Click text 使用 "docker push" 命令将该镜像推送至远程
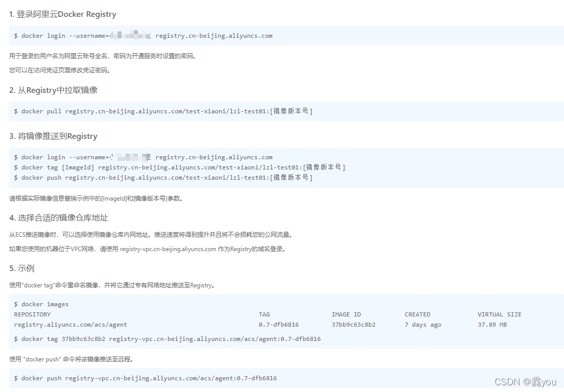Image resolution: width=564 pixels, height=392 pixels. pos(71,359)
